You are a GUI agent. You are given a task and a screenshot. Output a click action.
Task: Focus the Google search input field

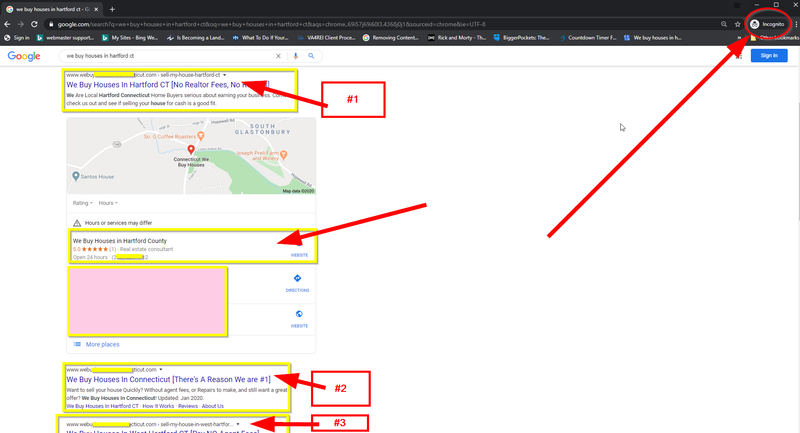coord(168,56)
